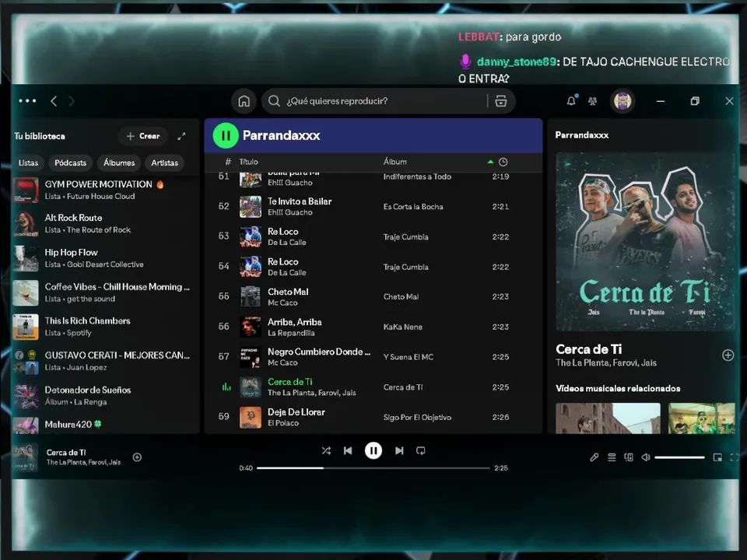Open This Is Rich Chambers playlist
This screenshot has width=747, height=560.
[x=105, y=327]
